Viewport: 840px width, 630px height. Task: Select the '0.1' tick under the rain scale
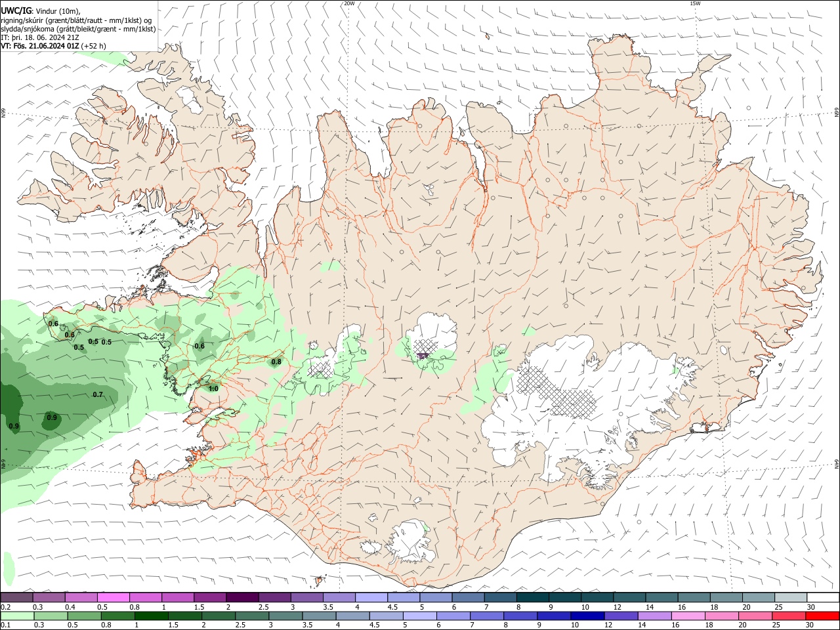click(6, 625)
